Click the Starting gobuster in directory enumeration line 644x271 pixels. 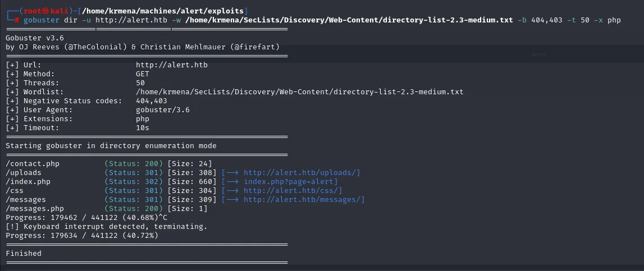(111, 146)
